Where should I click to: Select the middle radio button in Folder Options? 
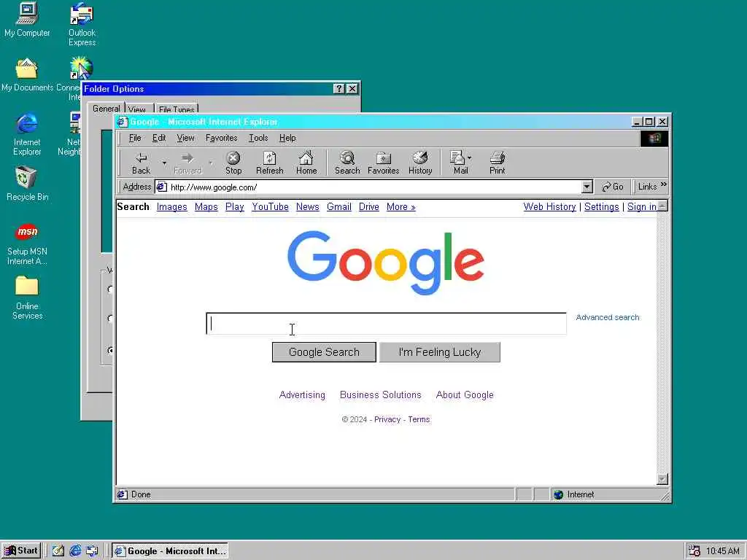coord(111,319)
